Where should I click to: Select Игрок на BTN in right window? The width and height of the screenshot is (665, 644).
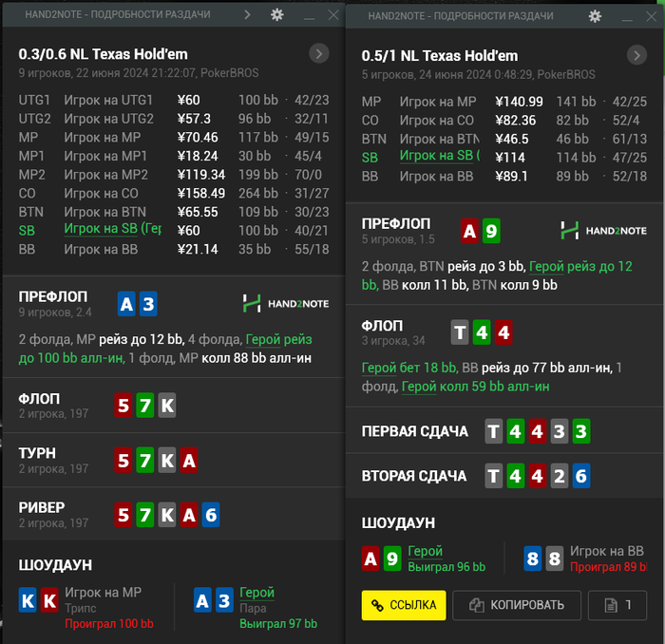pyautogui.click(x=504, y=139)
